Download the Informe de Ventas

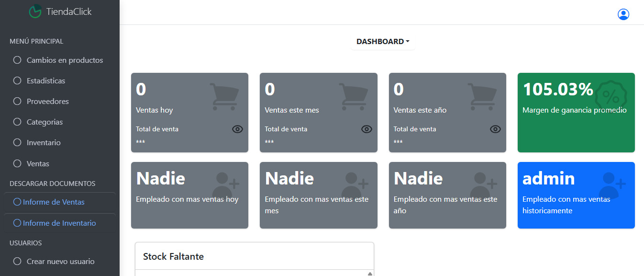point(54,202)
